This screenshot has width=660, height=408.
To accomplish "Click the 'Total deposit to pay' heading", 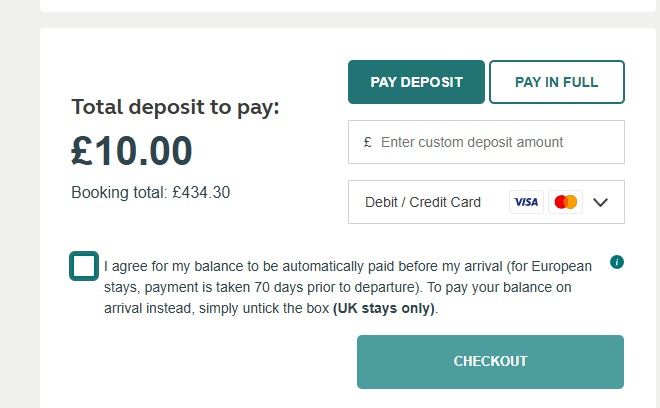I will pos(175,107).
